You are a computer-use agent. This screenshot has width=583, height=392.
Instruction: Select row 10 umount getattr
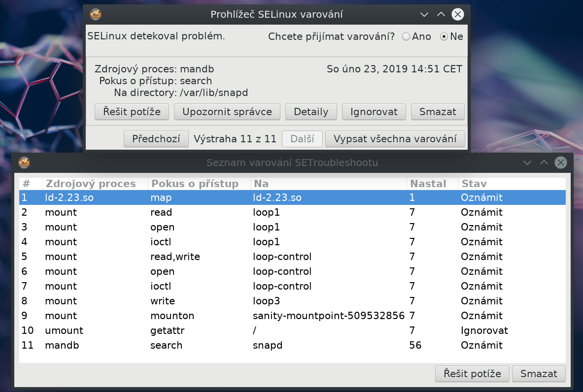(292, 330)
